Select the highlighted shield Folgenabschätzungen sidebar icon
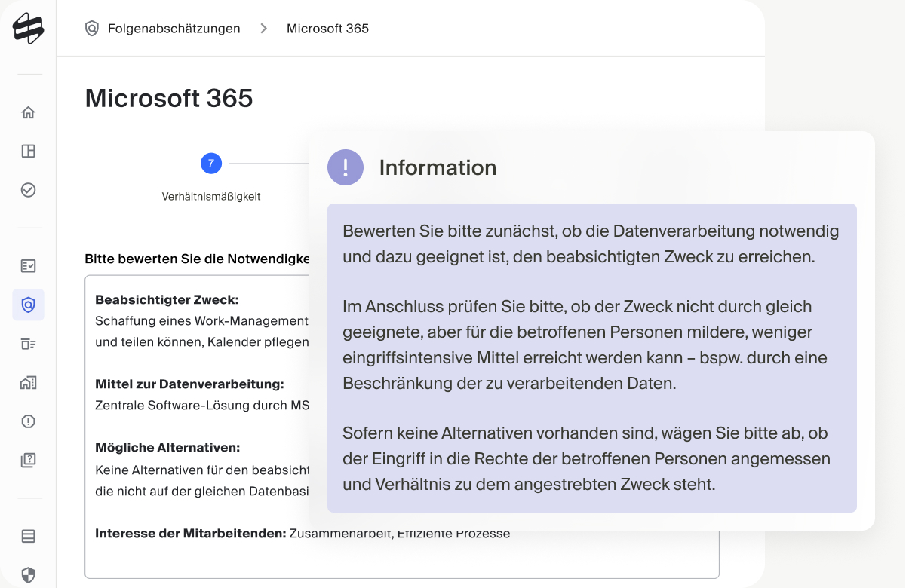This screenshot has height=588, width=906. point(28,305)
